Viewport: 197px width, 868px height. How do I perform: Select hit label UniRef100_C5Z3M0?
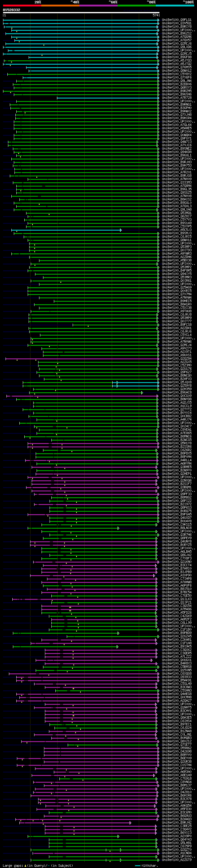tap(177, 365)
